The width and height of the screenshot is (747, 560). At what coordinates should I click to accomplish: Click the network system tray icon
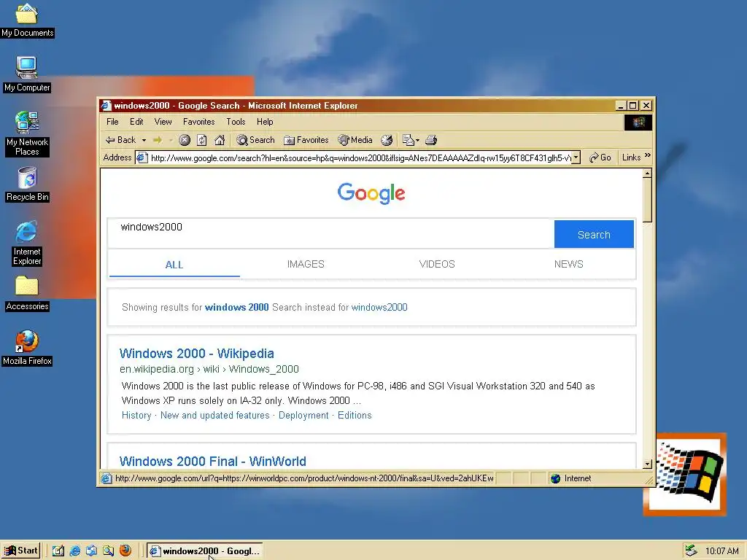691,551
